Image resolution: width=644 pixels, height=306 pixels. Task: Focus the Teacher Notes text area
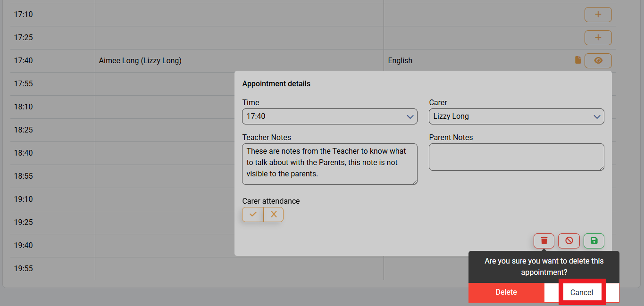(x=329, y=164)
